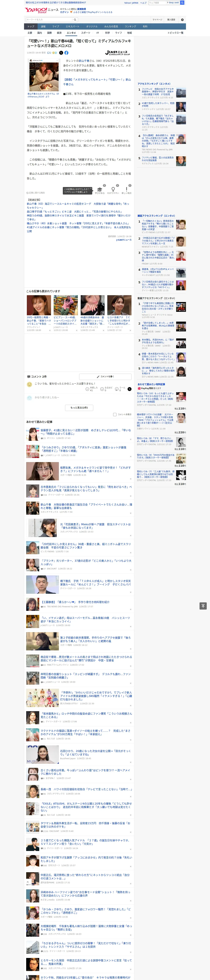Viewport: 210px width, 980px height.
Task: Dismiss 20代一般男性と再婚 recommended card
Action: [50, 330]
